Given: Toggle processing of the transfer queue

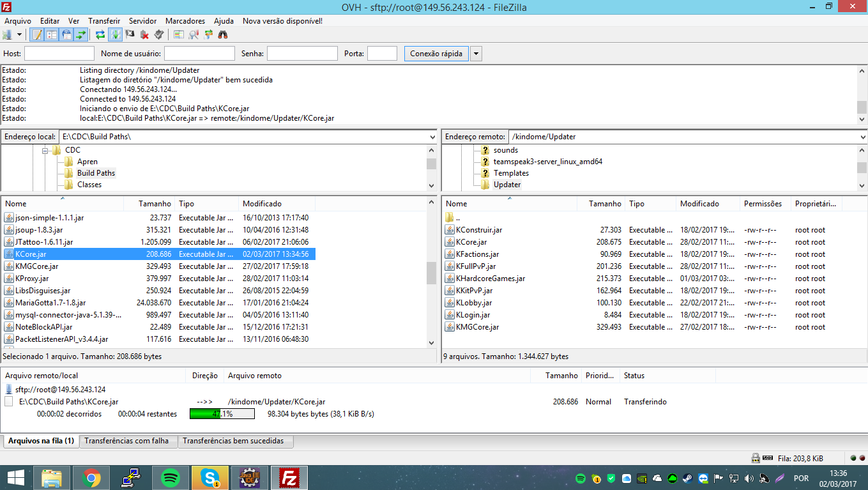Looking at the screenshot, I should (x=115, y=34).
